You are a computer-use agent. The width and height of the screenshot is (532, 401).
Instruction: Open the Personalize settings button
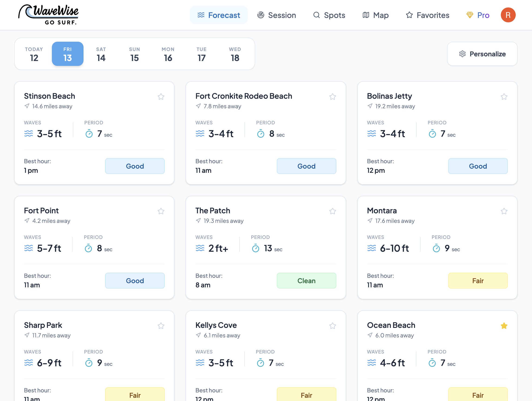click(x=482, y=54)
